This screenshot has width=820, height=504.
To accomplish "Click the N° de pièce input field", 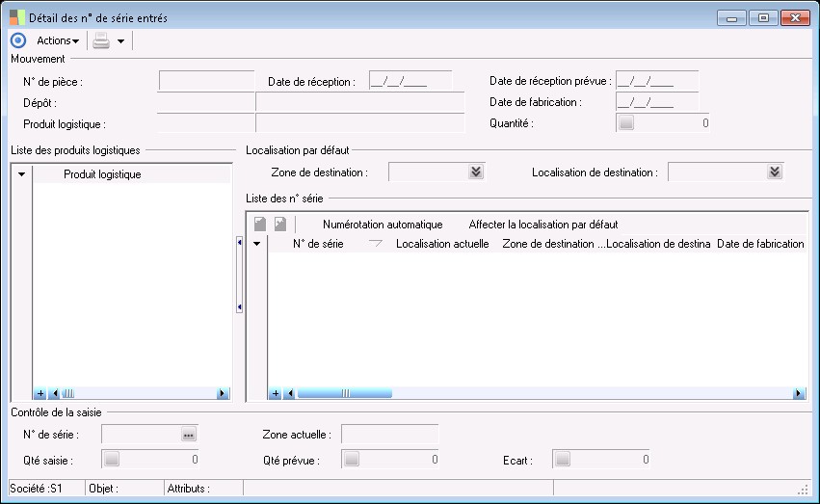I will click(206, 82).
